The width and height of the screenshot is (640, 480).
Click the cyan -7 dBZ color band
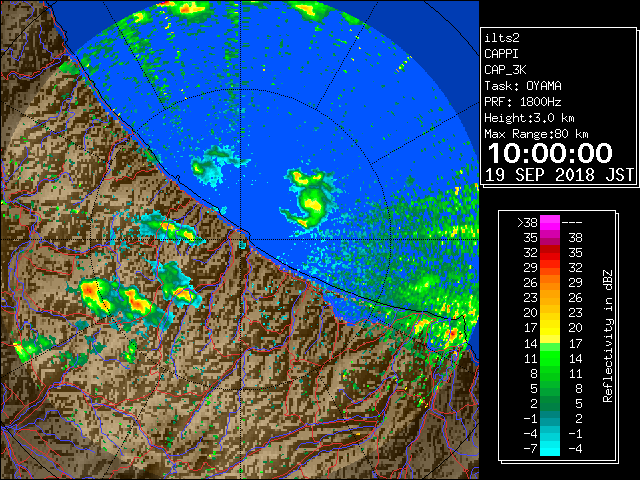click(549, 448)
